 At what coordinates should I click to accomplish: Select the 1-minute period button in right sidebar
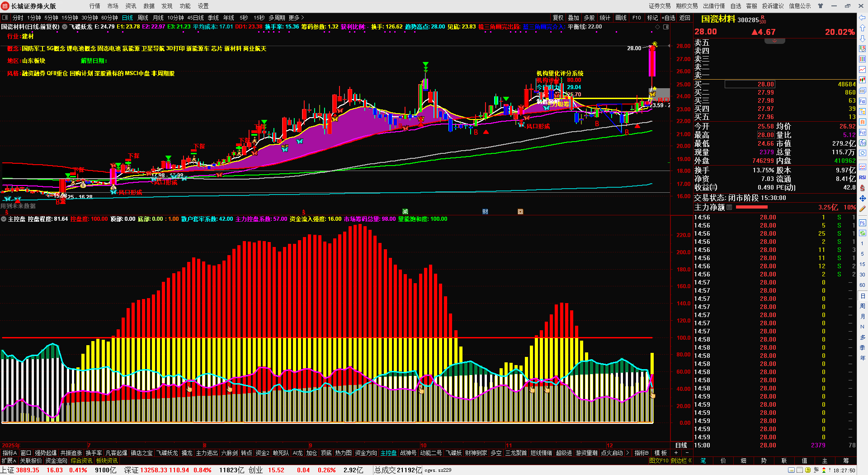click(x=862, y=243)
